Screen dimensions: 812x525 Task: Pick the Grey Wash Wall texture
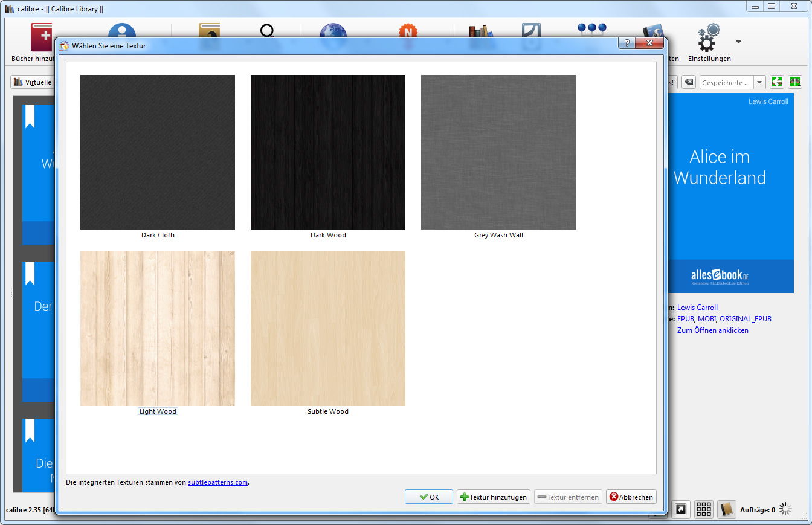(x=498, y=152)
